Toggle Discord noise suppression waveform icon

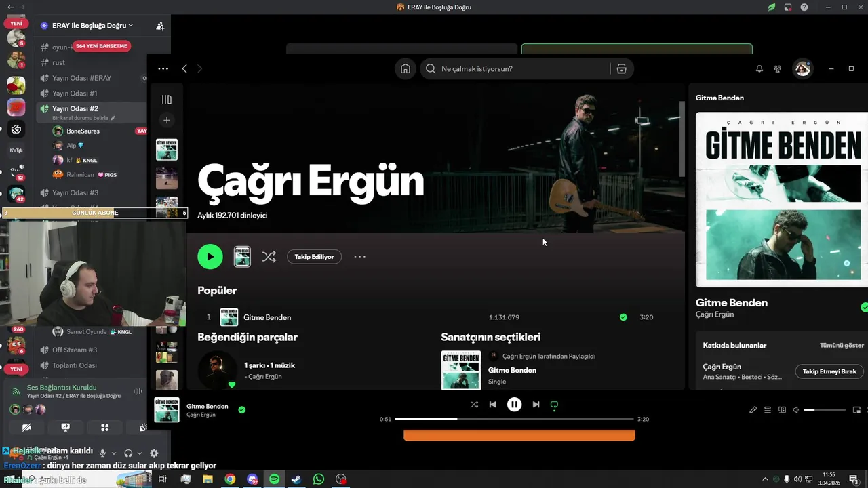138,391
